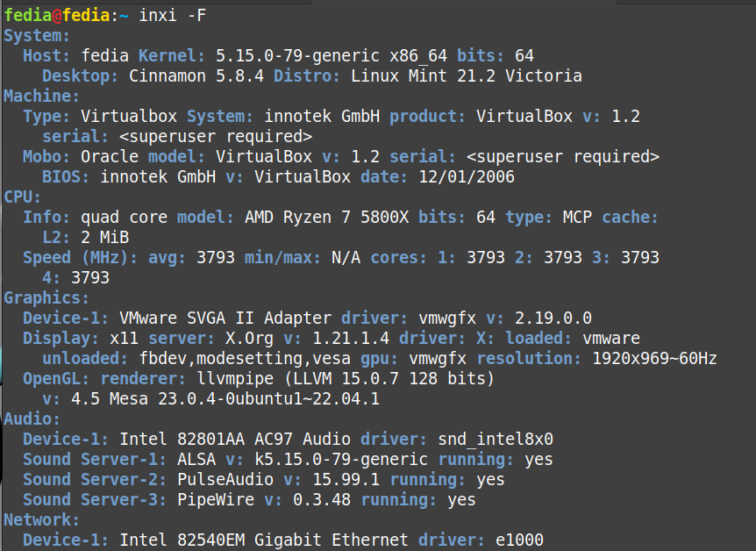Click 'Intel 82801AA AC97 Audio' device text

click(235, 440)
